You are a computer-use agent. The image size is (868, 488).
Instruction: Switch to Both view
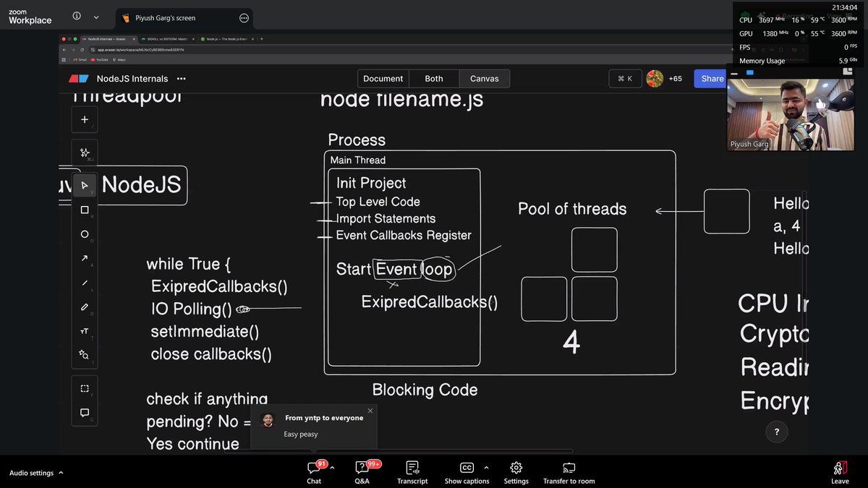(x=434, y=79)
